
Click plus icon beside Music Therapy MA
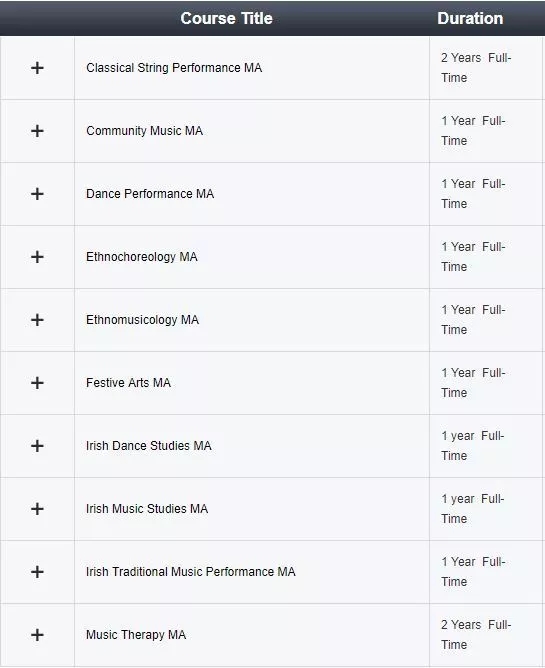[37, 635]
